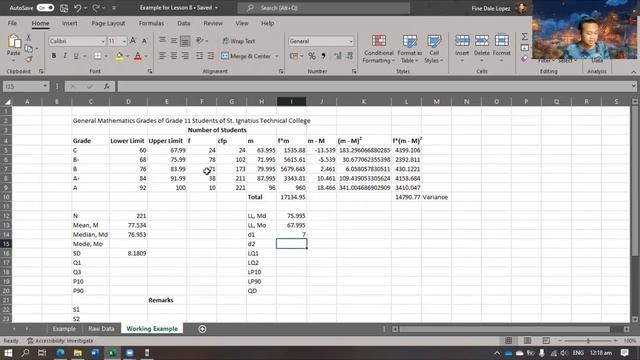The height and width of the screenshot is (360, 640).
Task: Open the Raw Data sheet tab
Action: pos(101,329)
